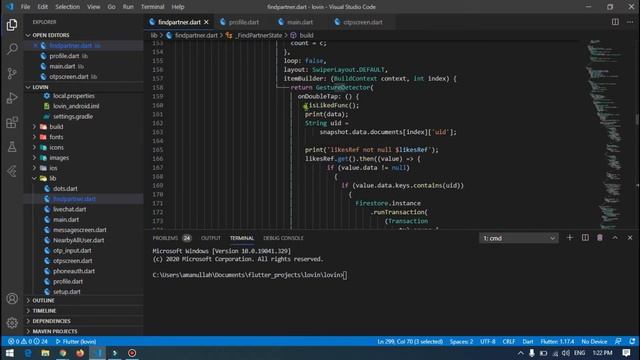Open editor More Actions ellipsis
Viewport: 640px width, 360px height.
pos(630,22)
